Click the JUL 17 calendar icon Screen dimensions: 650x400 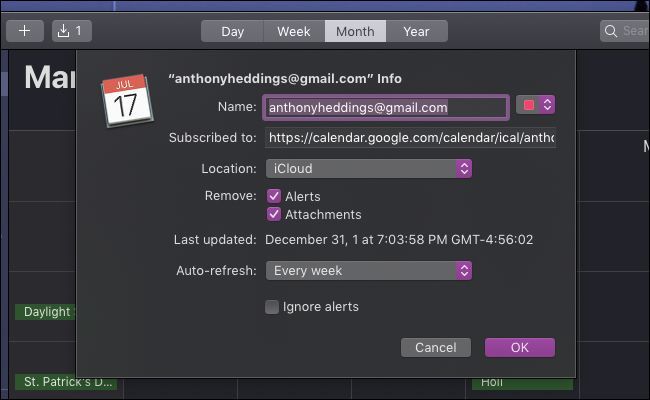pyautogui.click(x=126, y=98)
